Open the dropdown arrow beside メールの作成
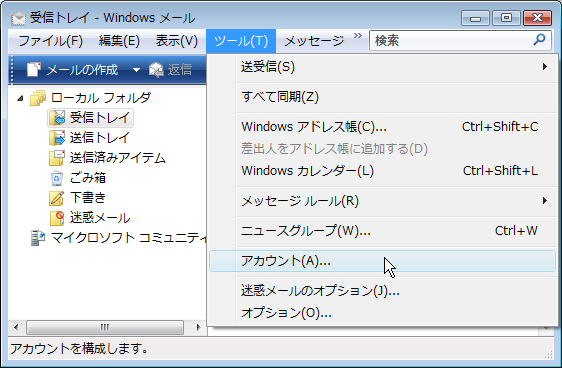Screen dimensions: 562x368 pos(136,70)
